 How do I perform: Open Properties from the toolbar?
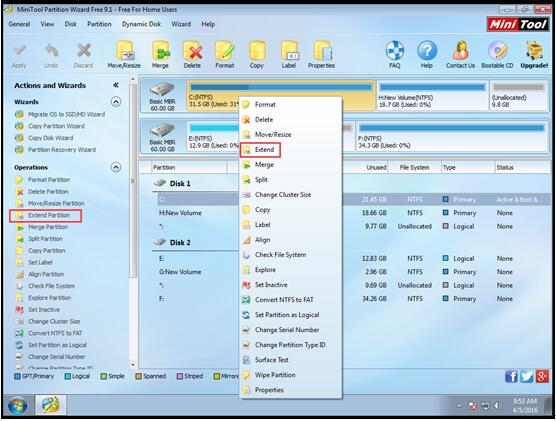tap(321, 54)
